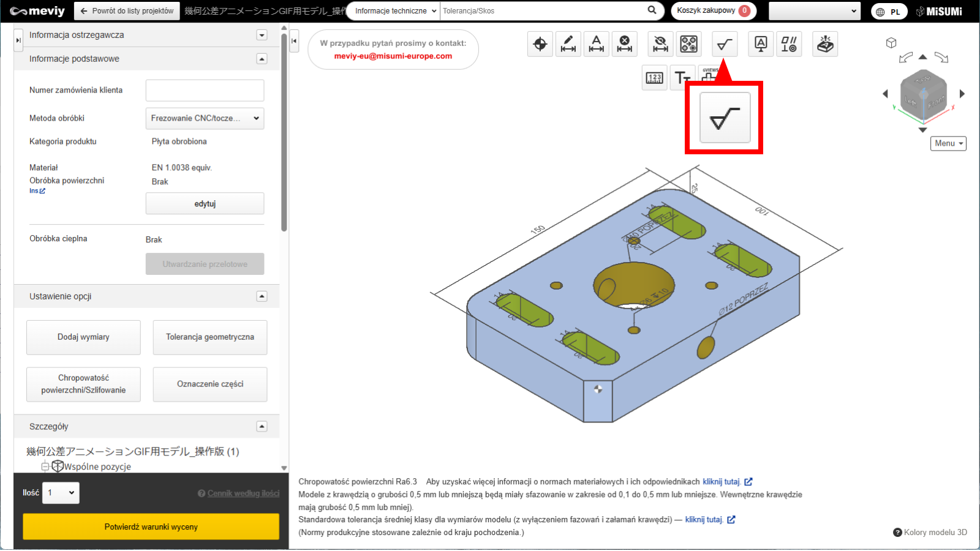Click the surface roughness symbol in the toolbar

point(725,44)
